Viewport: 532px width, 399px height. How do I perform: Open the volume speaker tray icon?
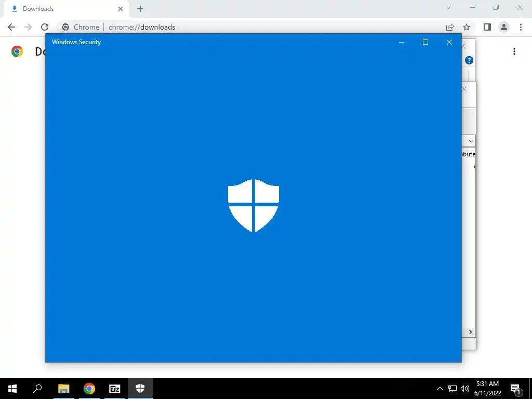(x=465, y=389)
